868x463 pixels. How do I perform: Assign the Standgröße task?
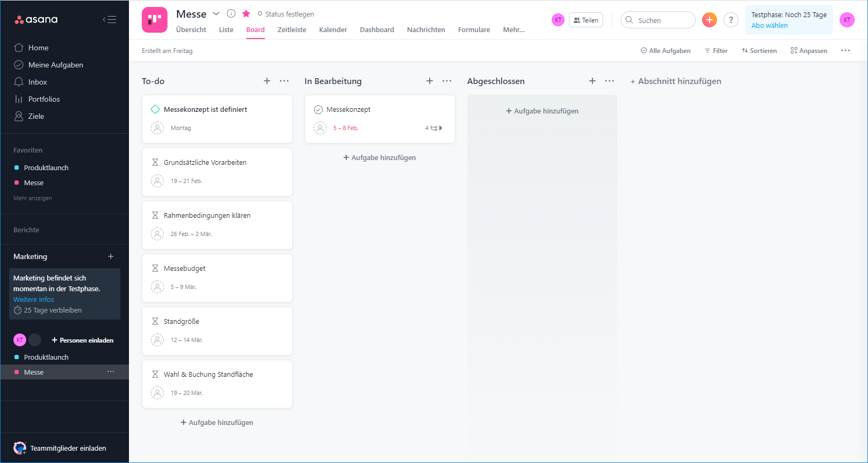tap(157, 340)
